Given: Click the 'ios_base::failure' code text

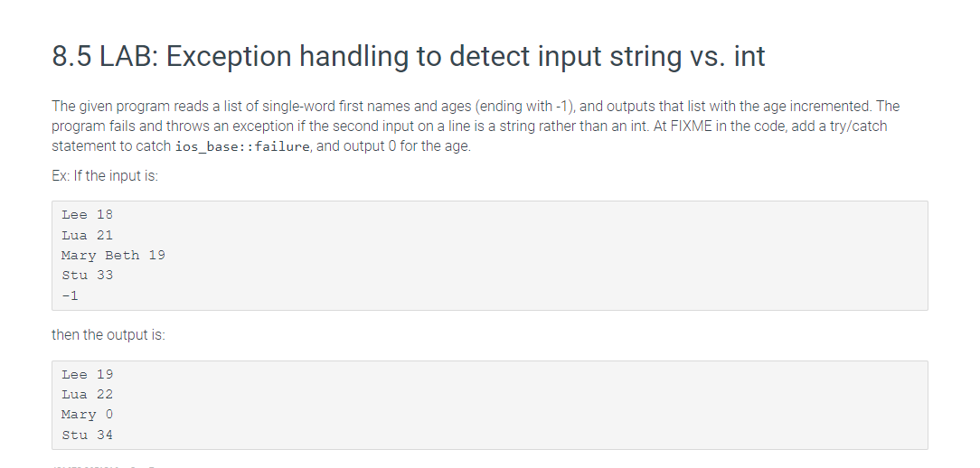Looking at the screenshot, I should pyautogui.click(x=242, y=147).
